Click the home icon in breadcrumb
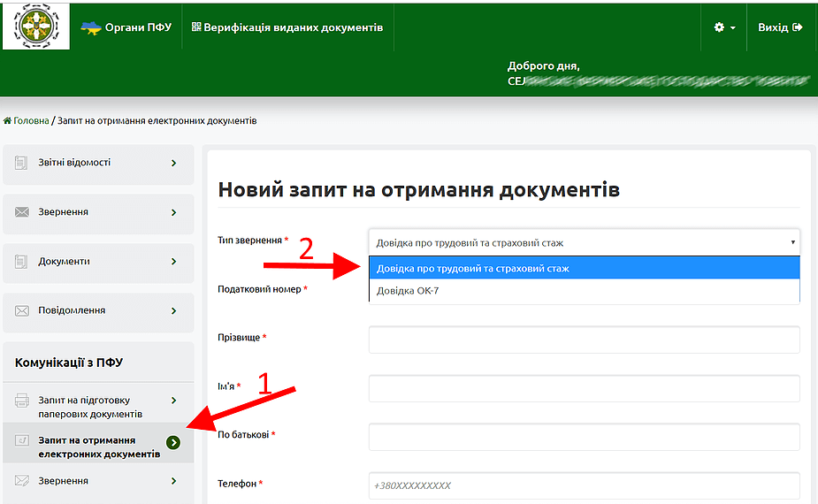818x504 pixels. coord(8,120)
